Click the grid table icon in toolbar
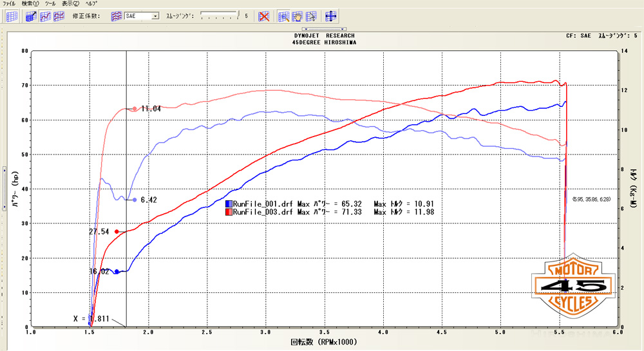Screen dimensions: 644x351 click(12, 16)
